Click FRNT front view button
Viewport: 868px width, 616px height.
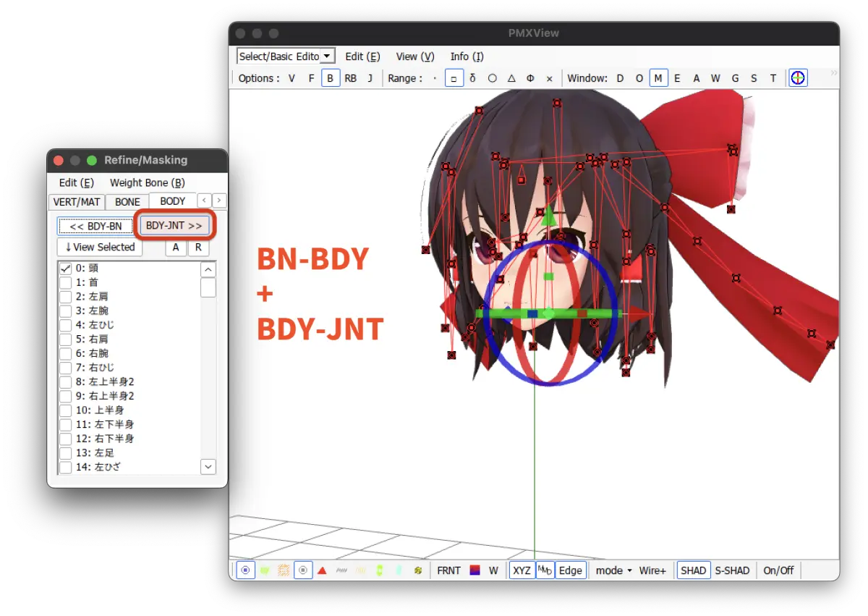(449, 570)
